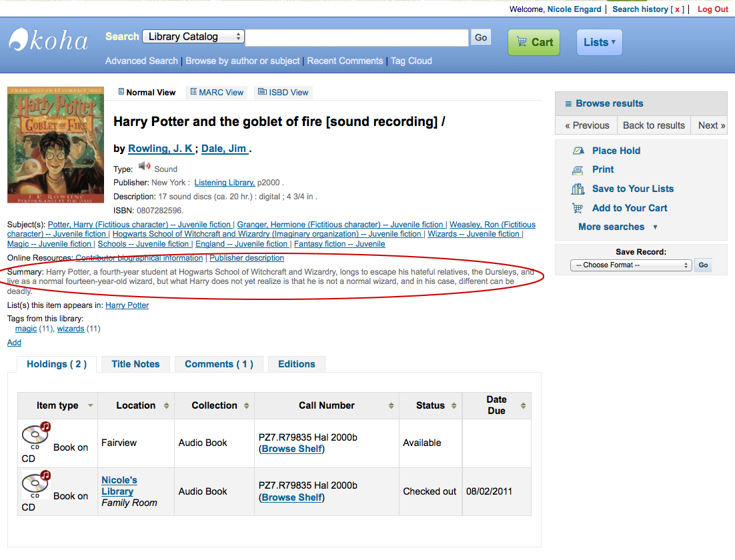
Task: Open the Holdings ( 2 ) tab
Action: point(57,364)
